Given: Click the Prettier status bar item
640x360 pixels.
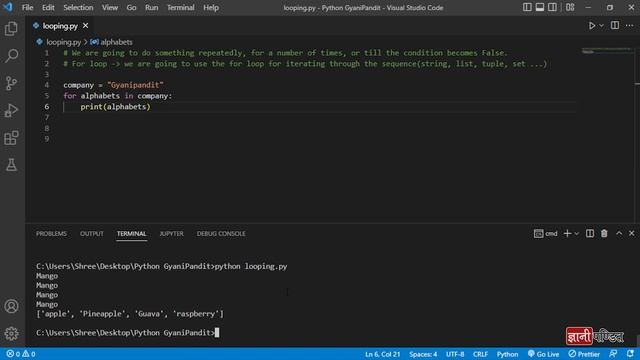Looking at the screenshot, I should 584,354.
